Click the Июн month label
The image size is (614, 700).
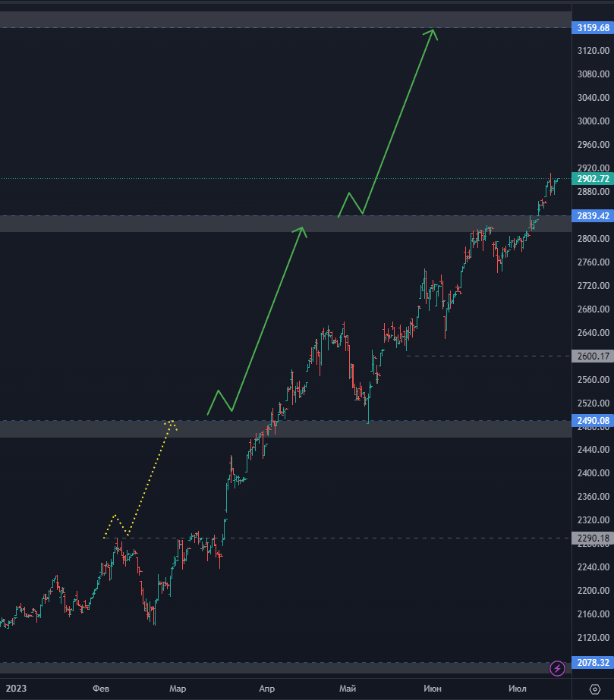(432, 689)
